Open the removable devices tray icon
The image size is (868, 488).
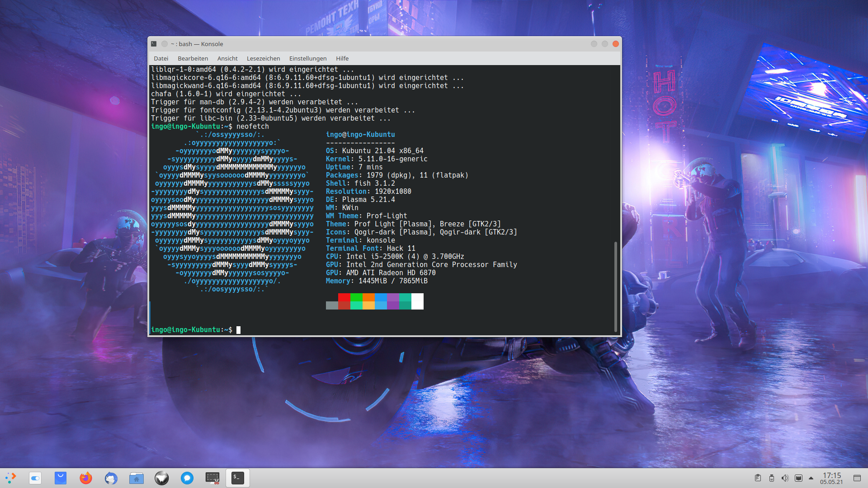(x=771, y=478)
